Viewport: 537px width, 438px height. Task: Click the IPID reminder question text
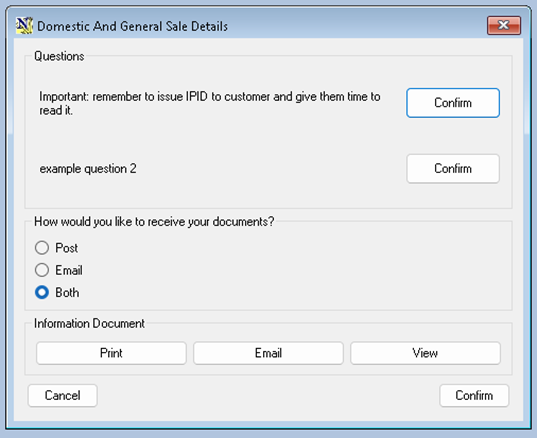[210, 103]
